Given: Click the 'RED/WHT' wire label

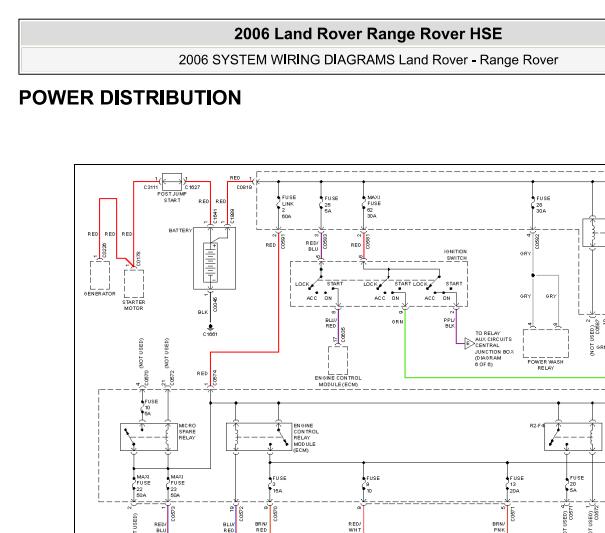Looking at the screenshot, I should (x=355, y=527).
